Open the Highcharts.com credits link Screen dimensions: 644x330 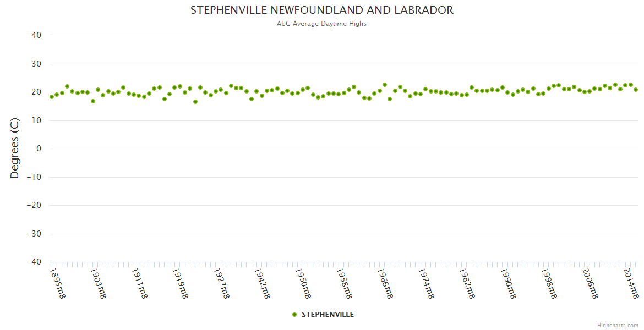618,325
